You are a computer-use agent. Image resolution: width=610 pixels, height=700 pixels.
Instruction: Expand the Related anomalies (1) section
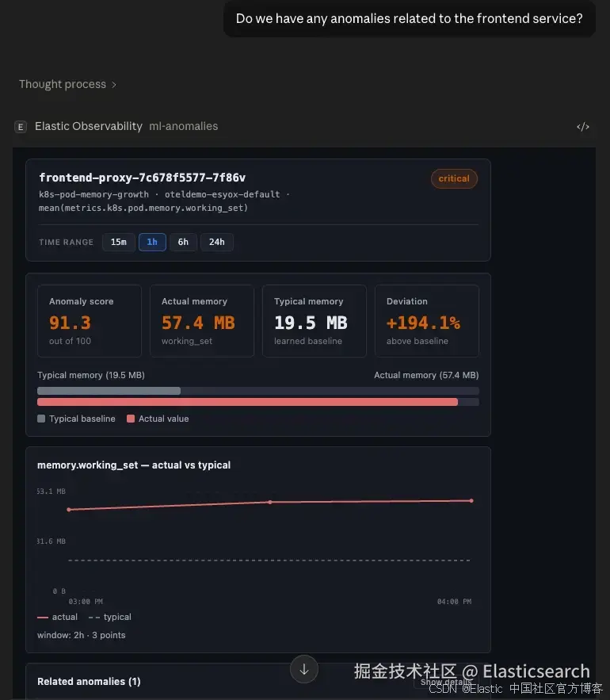click(89, 681)
